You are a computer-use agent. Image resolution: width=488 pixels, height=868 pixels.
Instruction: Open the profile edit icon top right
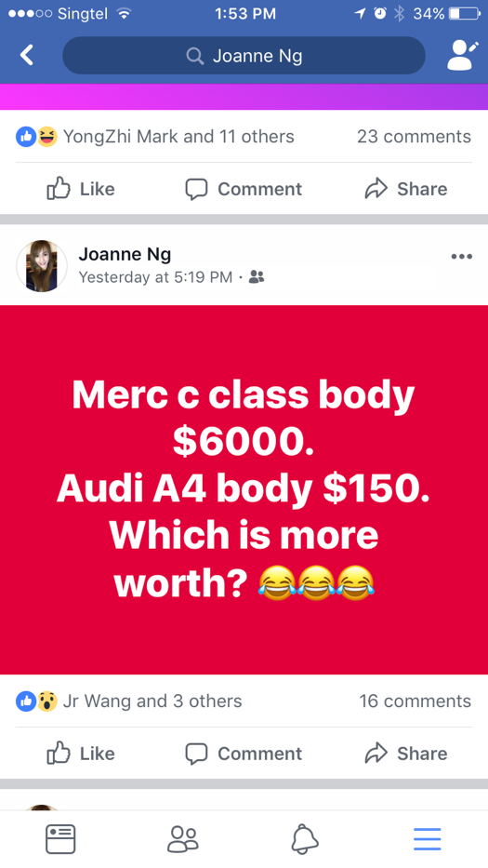[x=462, y=56]
